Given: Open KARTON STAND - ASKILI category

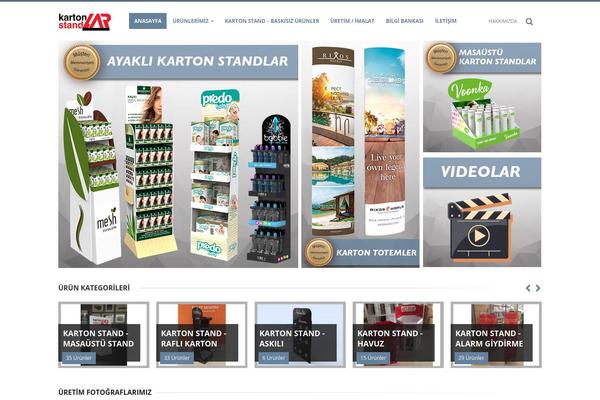Looking at the screenshot, I should tap(300, 335).
